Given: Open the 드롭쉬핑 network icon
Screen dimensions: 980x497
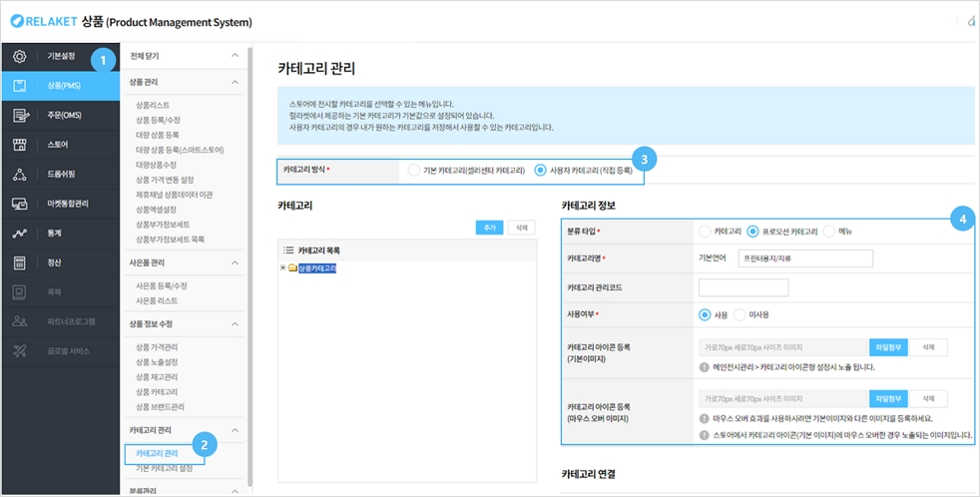Looking at the screenshot, I should tap(20, 175).
